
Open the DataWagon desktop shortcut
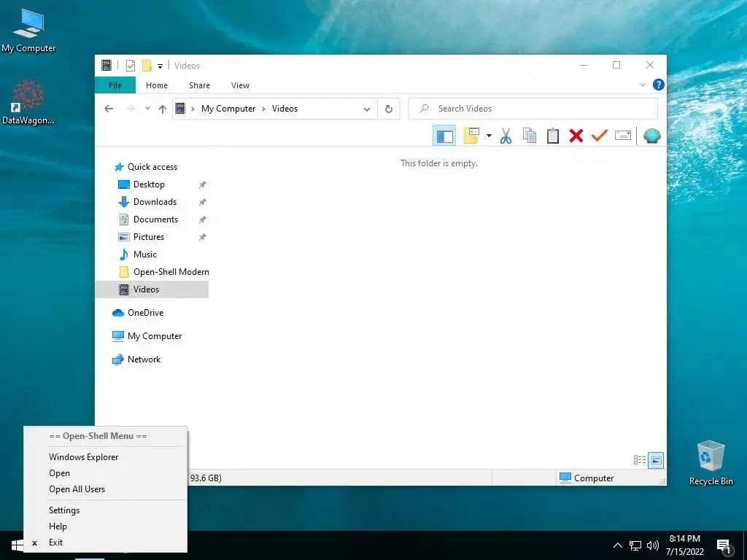tap(28, 102)
